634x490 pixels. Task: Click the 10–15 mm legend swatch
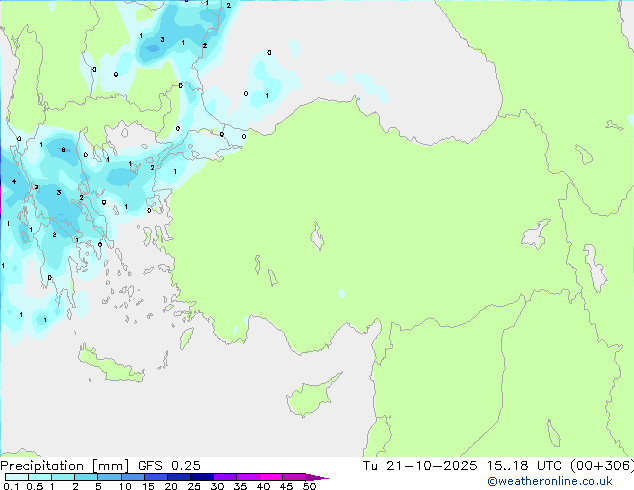tap(132, 477)
